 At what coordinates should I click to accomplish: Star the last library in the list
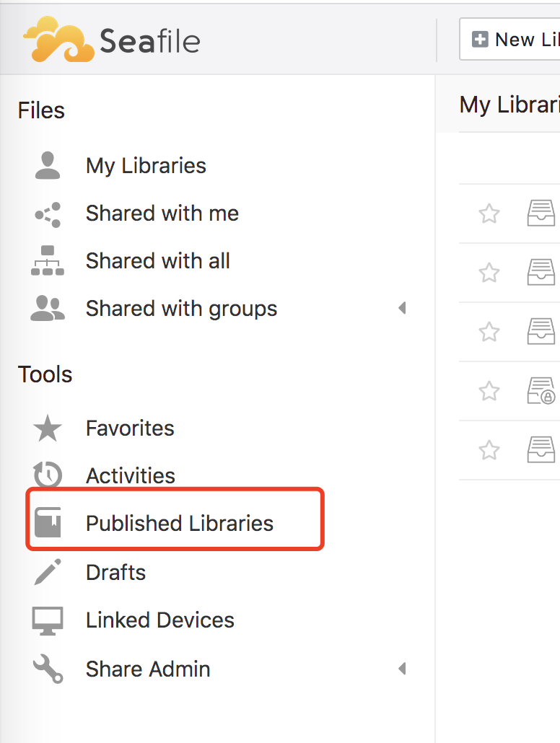click(489, 450)
